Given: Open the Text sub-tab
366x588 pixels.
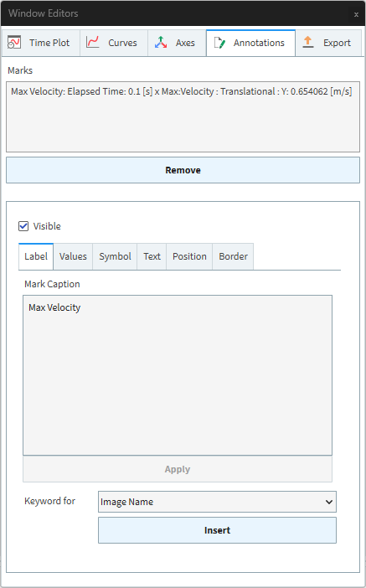Looking at the screenshot, I should [x=152, y=256].
